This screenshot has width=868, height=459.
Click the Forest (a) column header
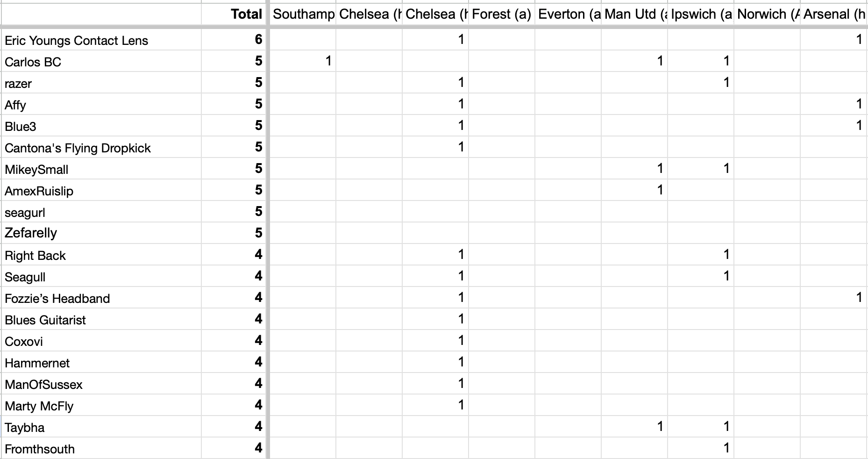(x=502, y=14)
